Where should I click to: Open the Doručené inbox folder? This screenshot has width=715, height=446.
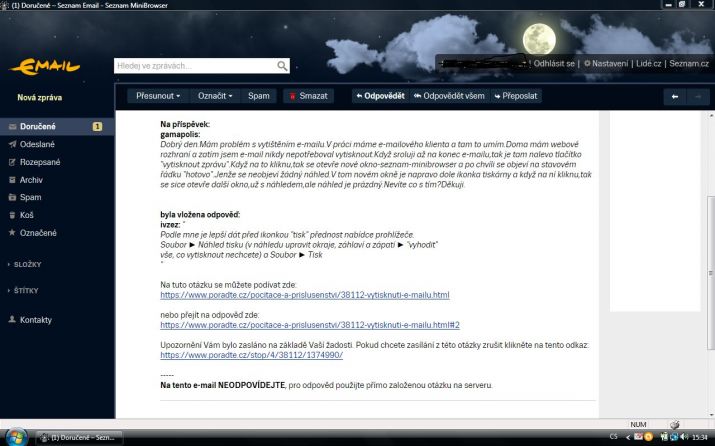(57, 126)
